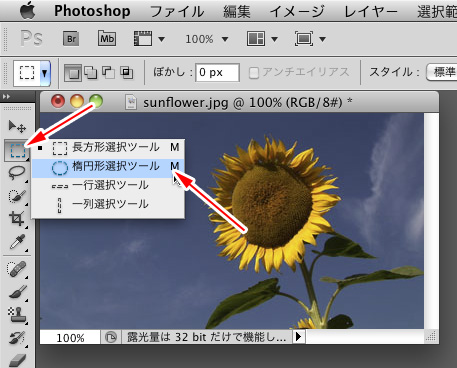Screen dimensions: 457x368
Task: Click the sunflower.jpg window title text
Action: [x=248, y=102]
